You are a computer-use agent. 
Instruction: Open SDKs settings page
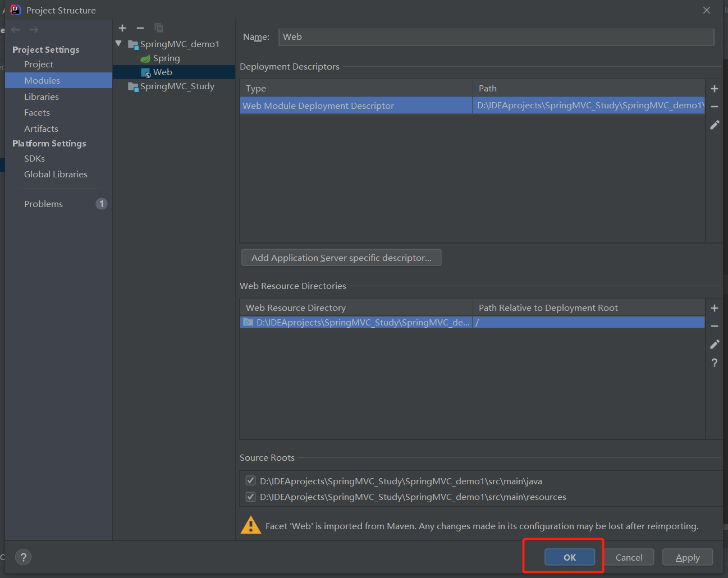coord(34,159)
